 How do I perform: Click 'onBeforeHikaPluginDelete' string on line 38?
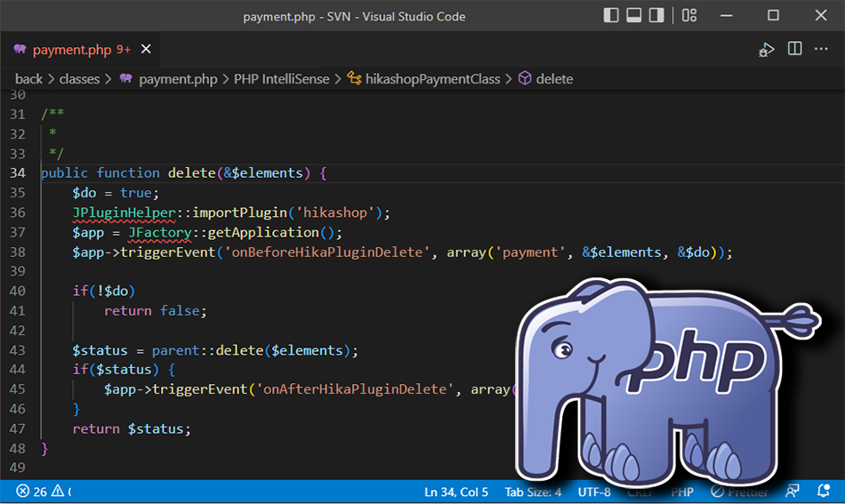coord(327,252)
